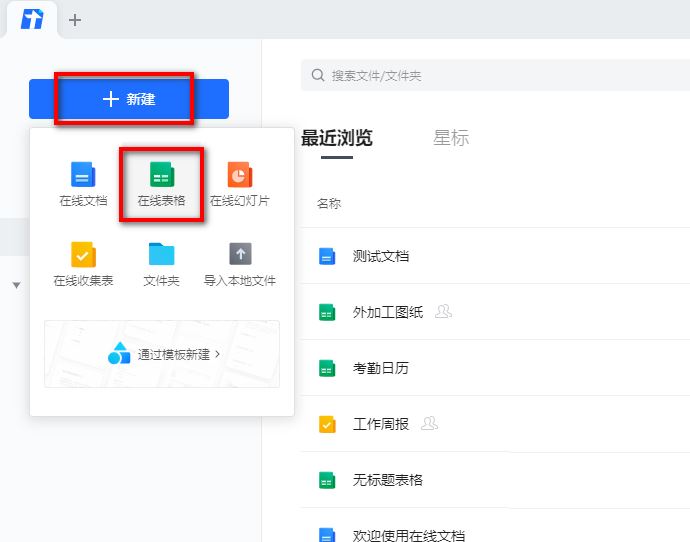Create a new 在线幻灯片 presentation

click(x=240, y=184)
